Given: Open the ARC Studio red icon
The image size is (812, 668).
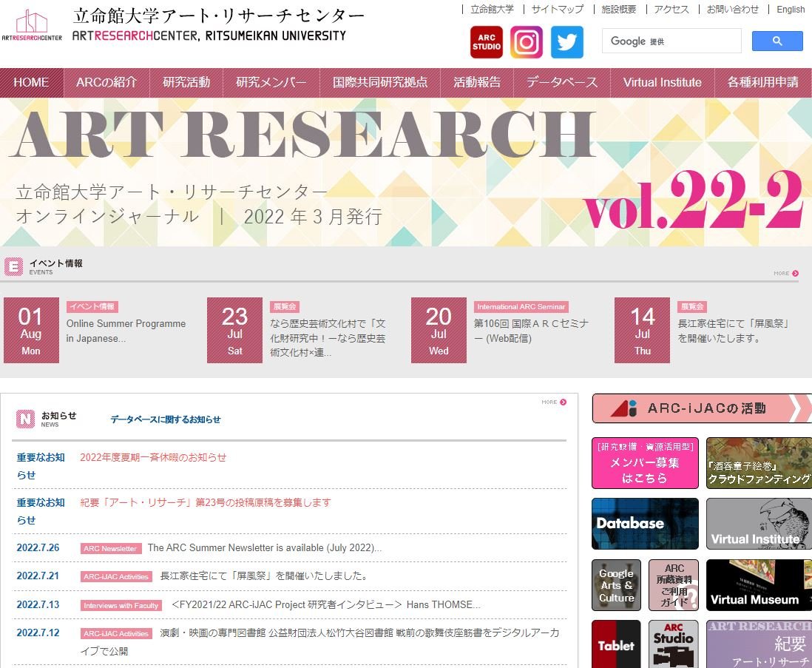Looking at the screenshot, I should click(486, 42).
